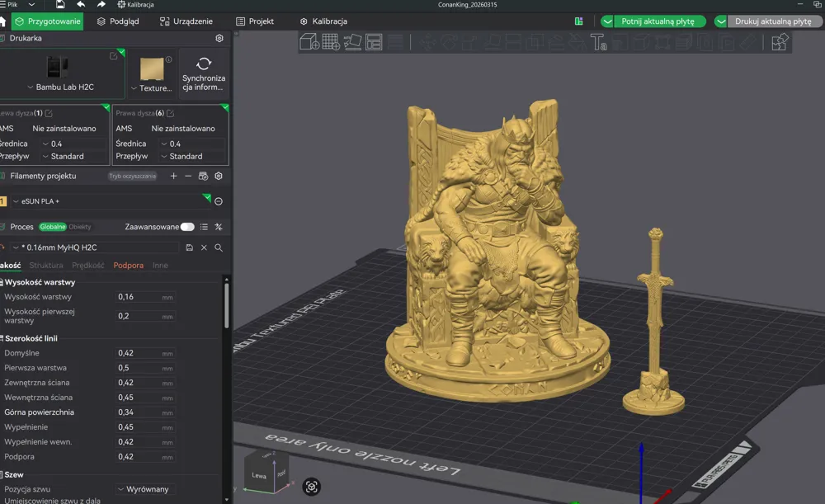Viewport: 825px width, 504px height.
Task: Click the eSUN PLA + round edit icon
Action: pos(219,201)
